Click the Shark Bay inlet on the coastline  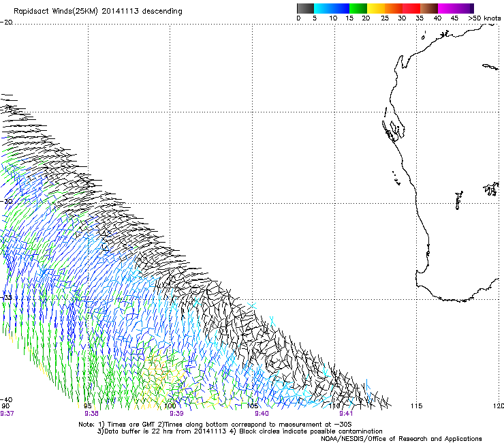pyautogui.click(x=393, y=132)
